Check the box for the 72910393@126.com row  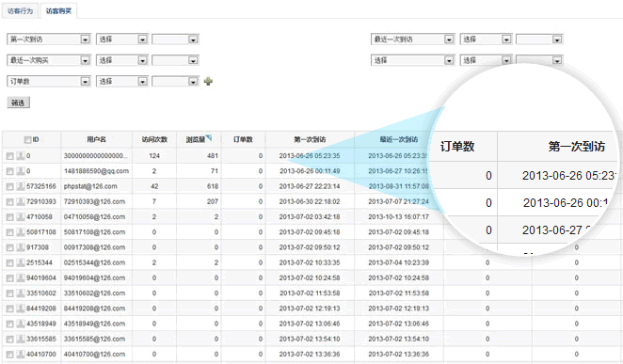pyautogui.click(x=10, y=202)
